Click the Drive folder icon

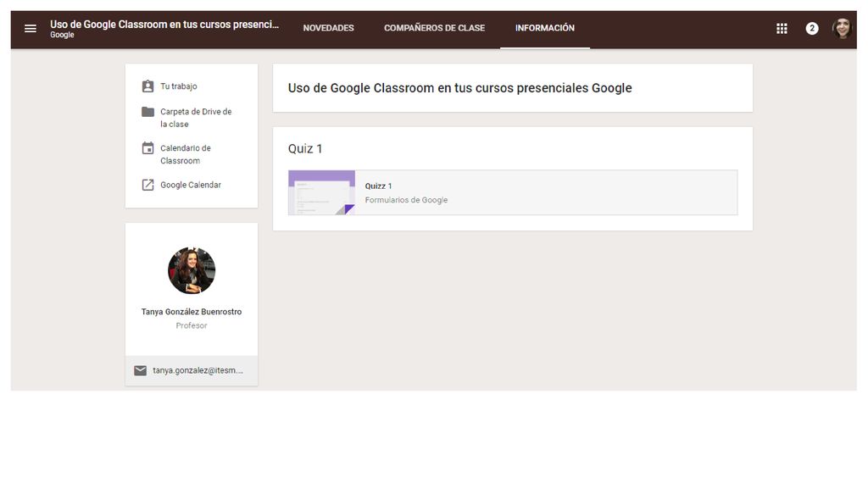pyautogui.click(x=147, y=112)
